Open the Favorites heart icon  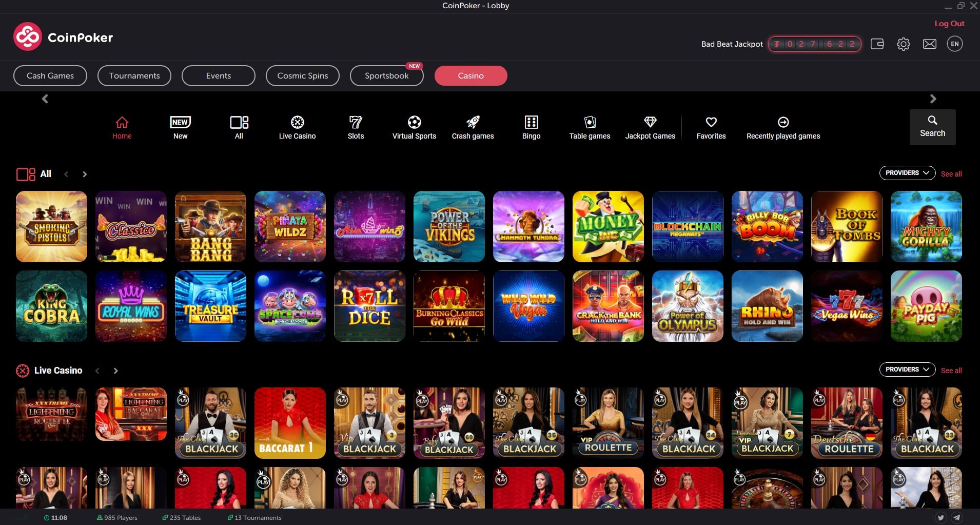click(x=711, y=122)
